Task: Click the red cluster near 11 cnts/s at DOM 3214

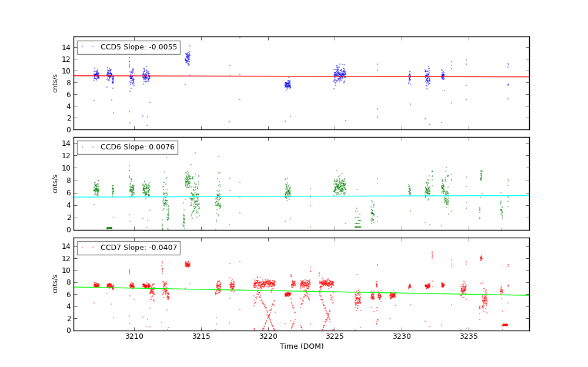Action: [187, 265]
